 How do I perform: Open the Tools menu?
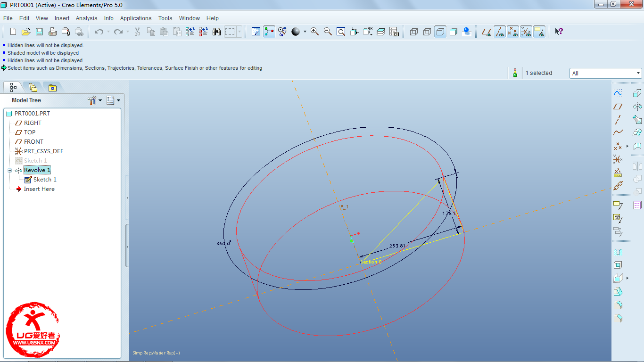pos(165,18)
